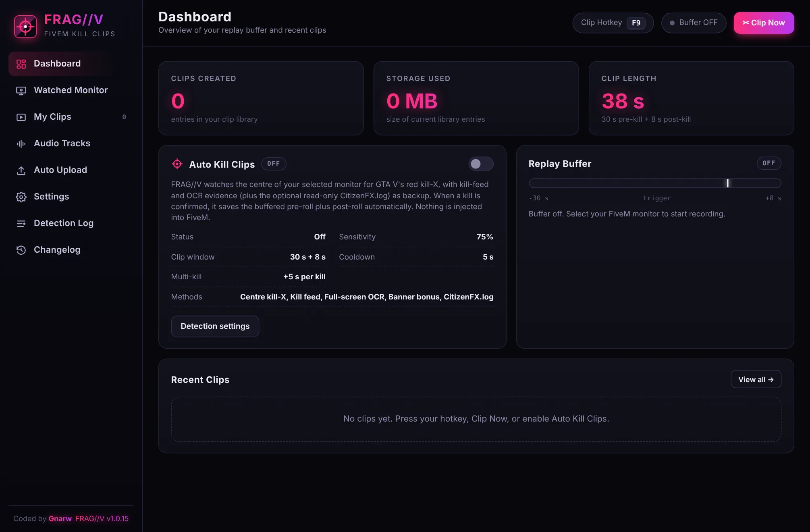Click the Clip Length 38 s card

tap(692, 98)
